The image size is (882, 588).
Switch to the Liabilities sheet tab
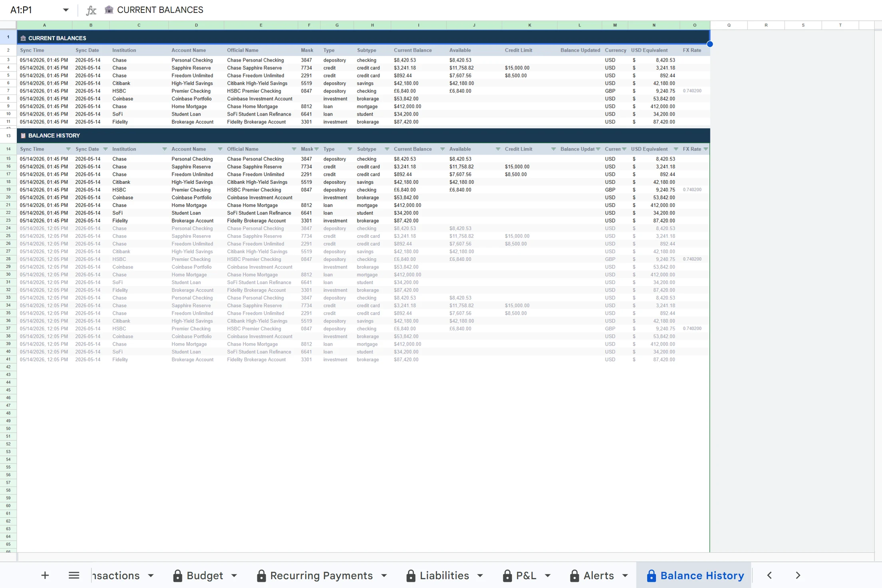444,576
